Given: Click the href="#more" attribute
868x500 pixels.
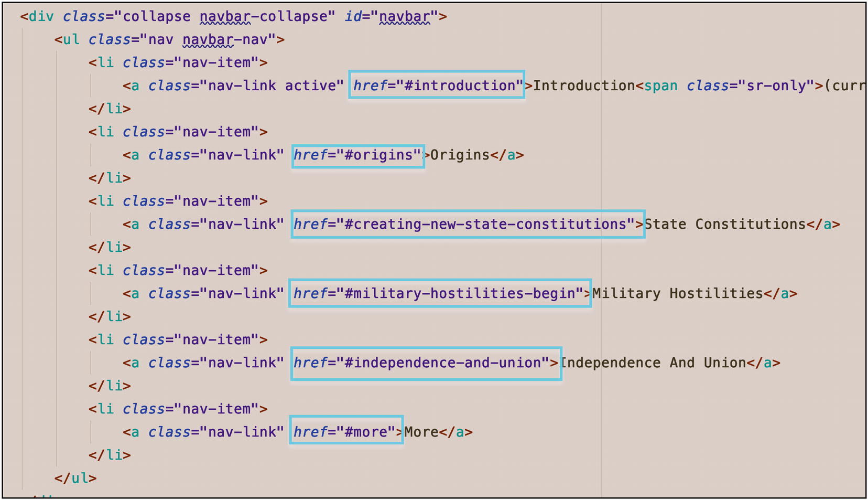Looking at the screenshot, I should 346,432.
